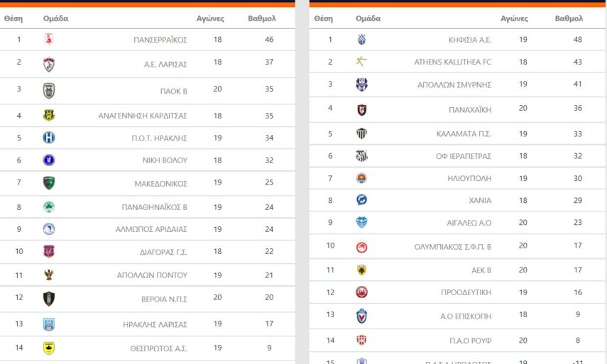This screenshot has width=607, height=364.
Task: Click the left table Ομάδα column header
Action: tap(55, 18)
